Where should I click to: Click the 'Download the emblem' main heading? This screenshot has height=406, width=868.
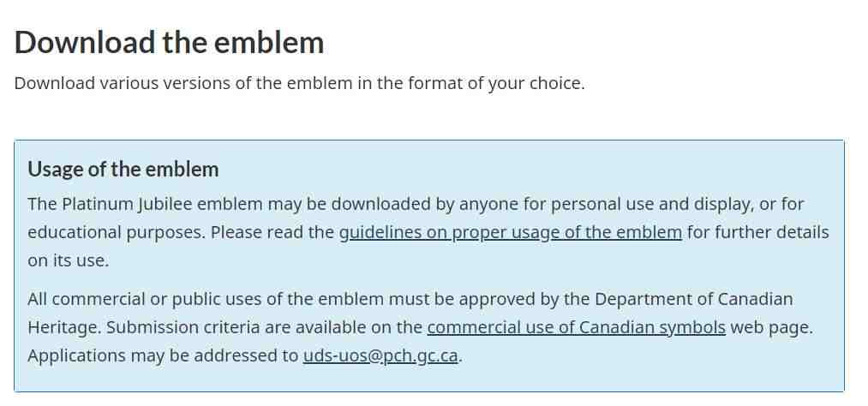point(169,43)
